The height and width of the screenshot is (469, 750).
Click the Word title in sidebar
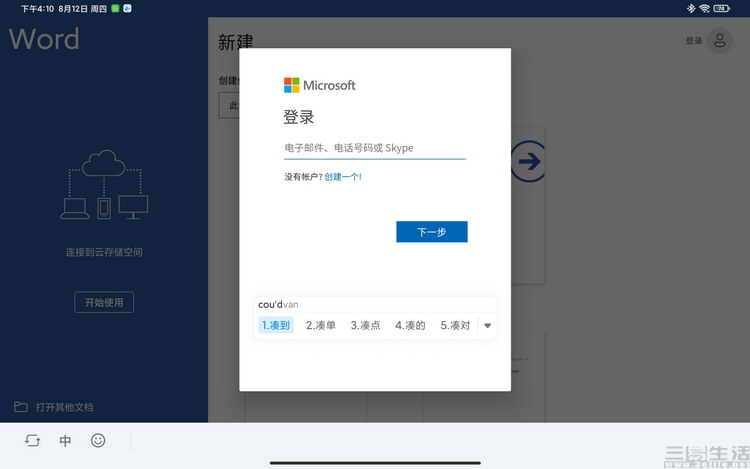click(44, 39)
